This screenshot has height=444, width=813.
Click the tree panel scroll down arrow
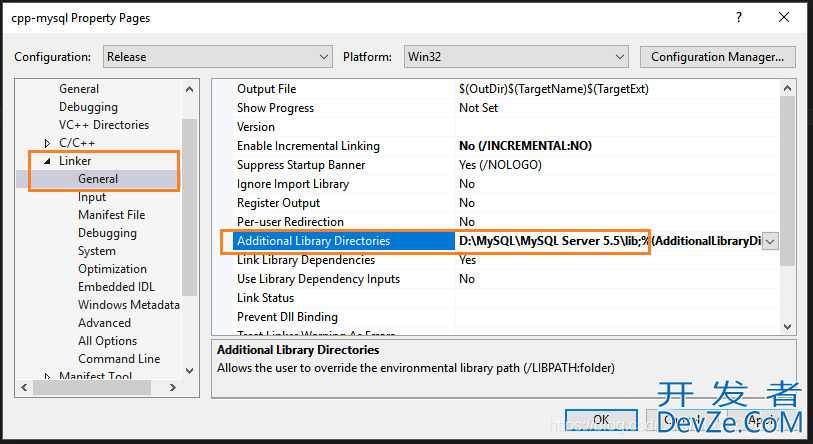(x=189, y=370)
